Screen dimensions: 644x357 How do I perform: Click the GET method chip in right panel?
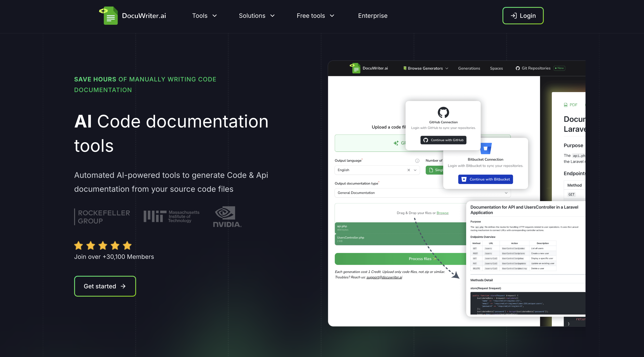click(x=571, y=195)
